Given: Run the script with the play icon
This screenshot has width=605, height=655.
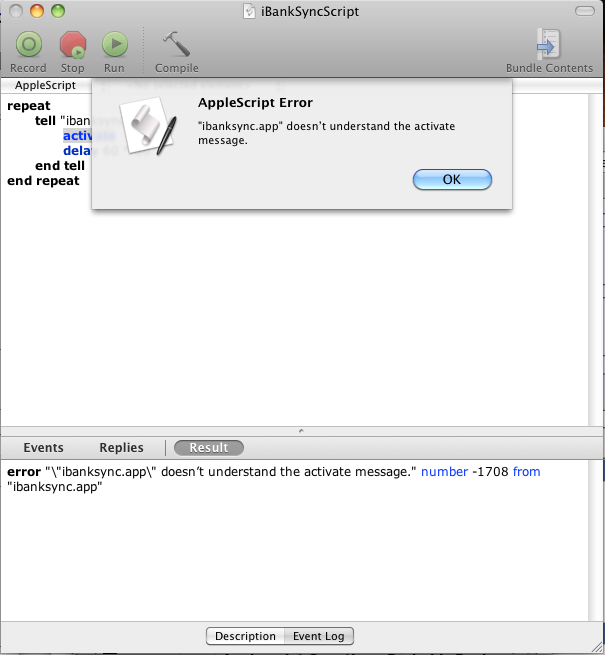Looking at the screenshot, I should 114,44.
